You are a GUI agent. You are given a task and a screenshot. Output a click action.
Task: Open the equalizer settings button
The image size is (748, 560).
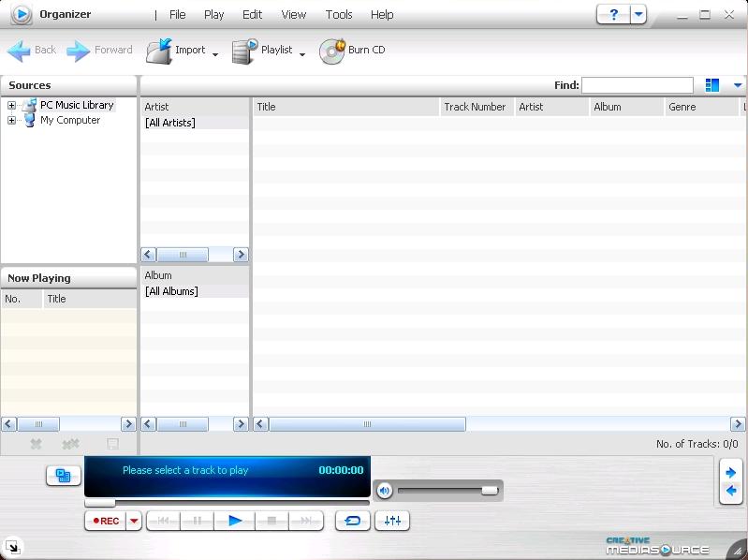pyautogui.click(x=392, y=521)
